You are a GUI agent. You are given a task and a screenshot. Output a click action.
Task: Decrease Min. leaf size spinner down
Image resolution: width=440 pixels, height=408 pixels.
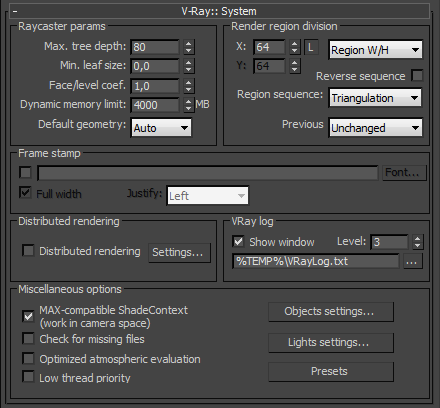click(189, 70)
